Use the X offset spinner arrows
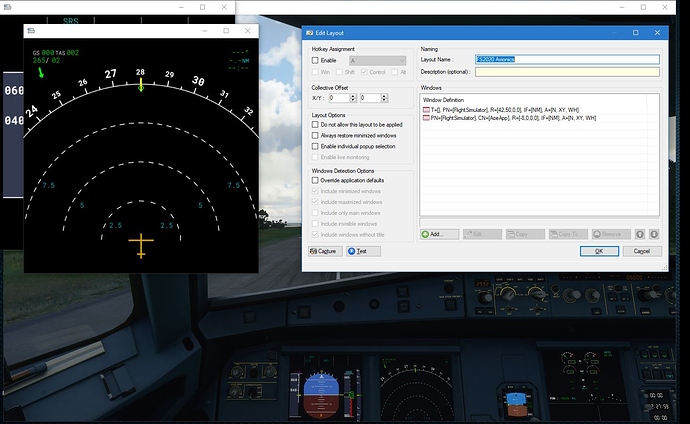 tap(353, 98)
